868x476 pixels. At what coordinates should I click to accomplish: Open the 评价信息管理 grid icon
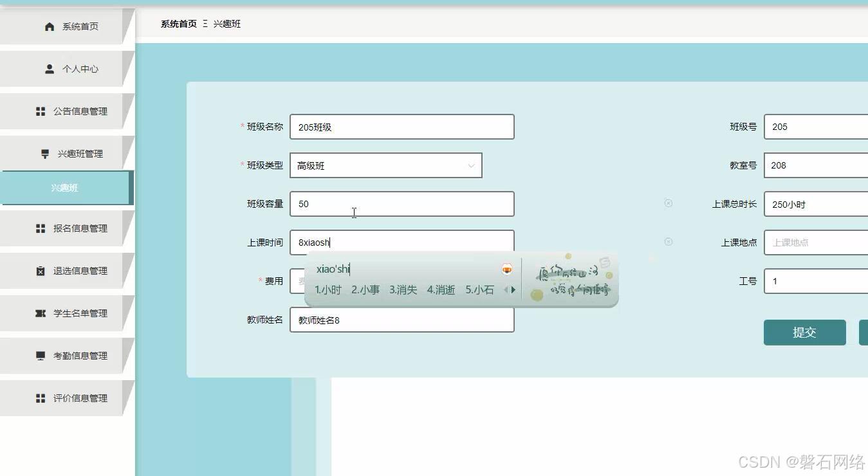pyautogui.click(x=42, y=398)
